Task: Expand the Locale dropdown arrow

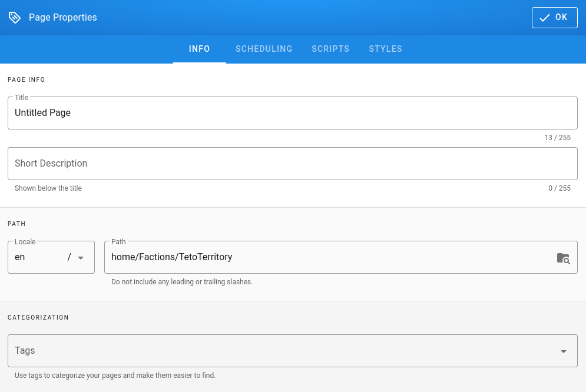Action: pos(81,258)
